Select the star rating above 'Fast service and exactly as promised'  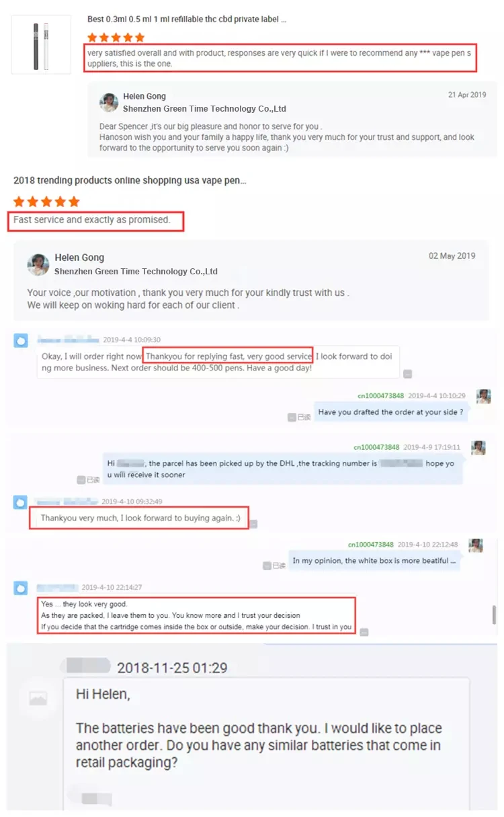pos(46,202)
